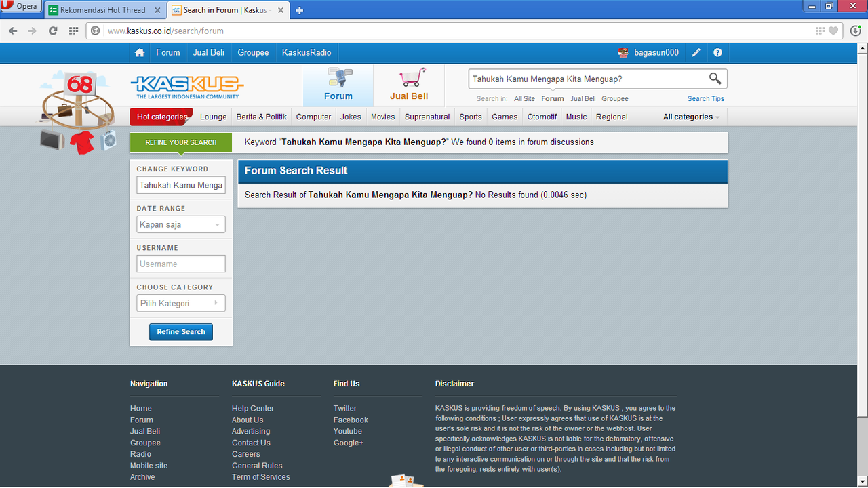Open Help Center footer link
The height and width of the screenshot is (488, 868).
[253, 409]
